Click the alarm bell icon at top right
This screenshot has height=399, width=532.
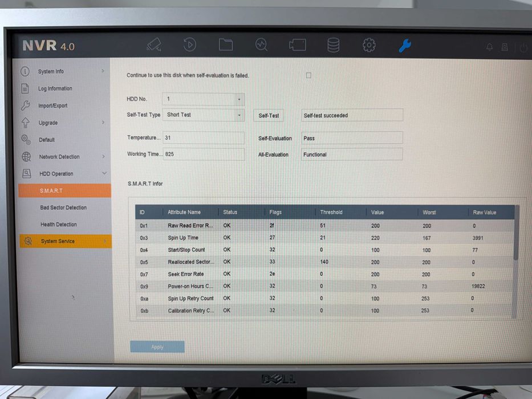pos(489,47)
